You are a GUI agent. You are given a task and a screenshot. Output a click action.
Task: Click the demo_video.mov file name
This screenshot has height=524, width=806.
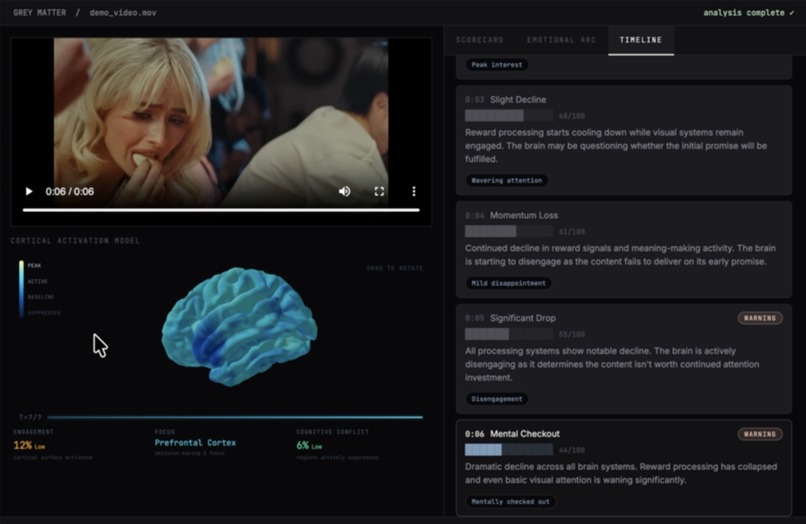(123, 12)
